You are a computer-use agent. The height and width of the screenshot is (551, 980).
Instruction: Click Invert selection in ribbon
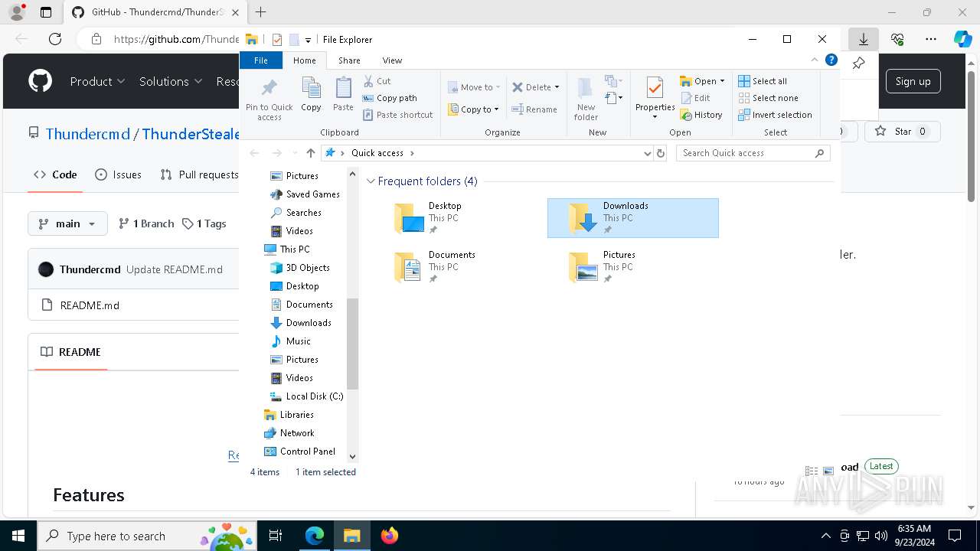[x=775, y=115]
